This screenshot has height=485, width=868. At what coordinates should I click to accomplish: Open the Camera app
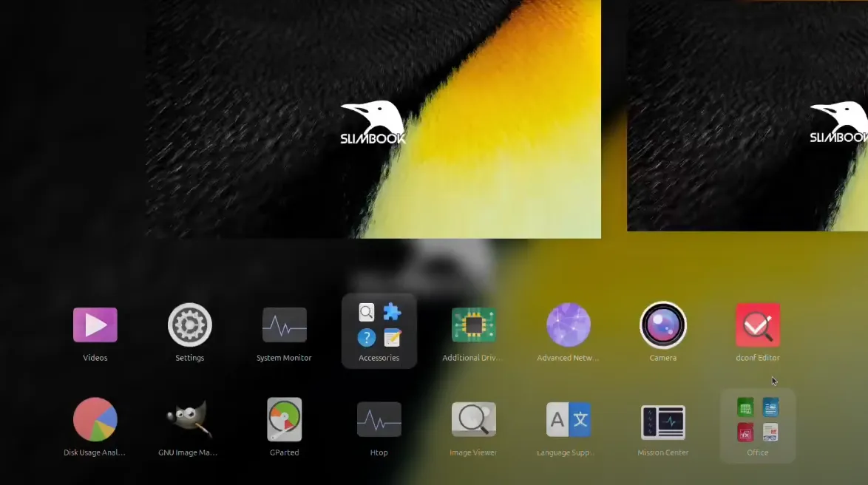point(662,324)
